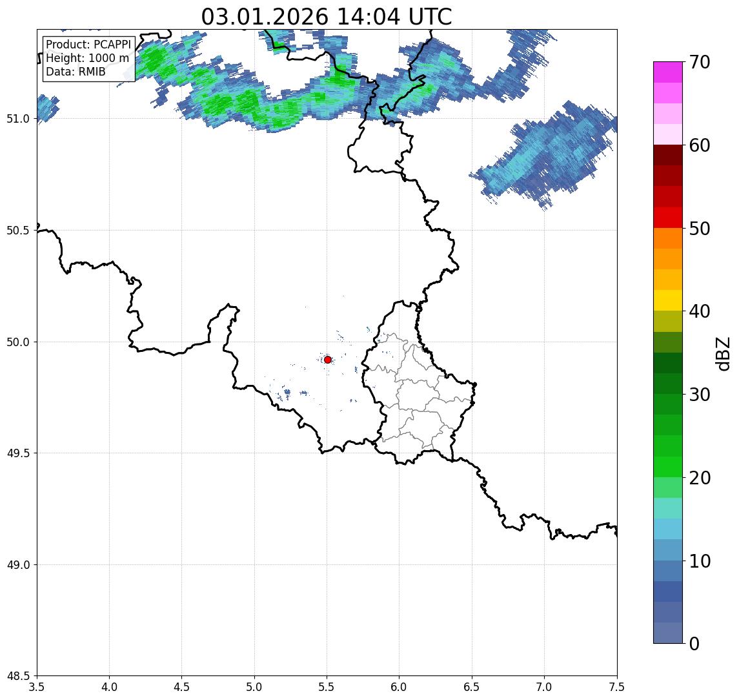Screen dimensions: 739x700
Task: Click longitude axis label 7.5
Action: pos(617,687)
